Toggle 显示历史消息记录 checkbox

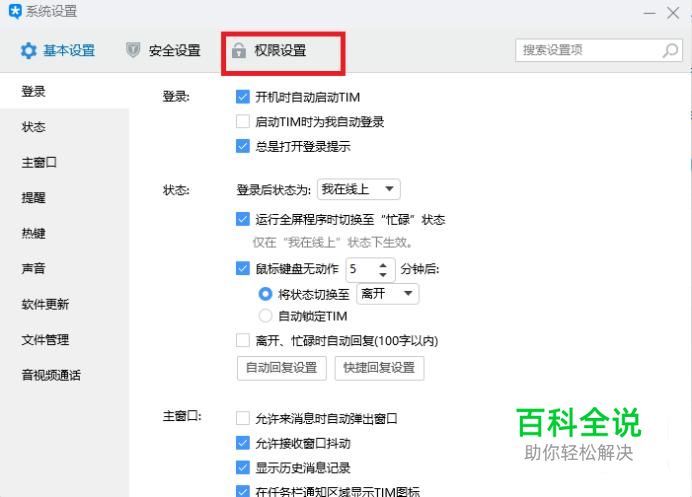point(243,467)
